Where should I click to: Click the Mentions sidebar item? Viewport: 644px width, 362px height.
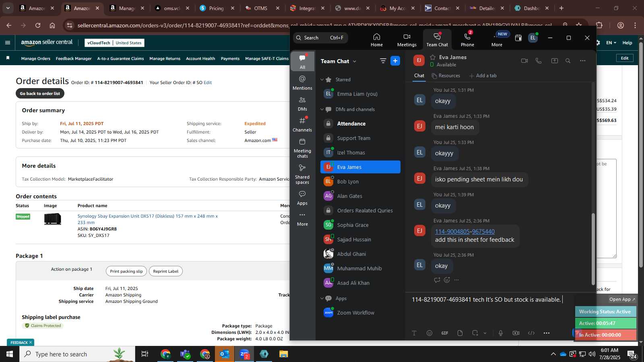pos(302,82)
